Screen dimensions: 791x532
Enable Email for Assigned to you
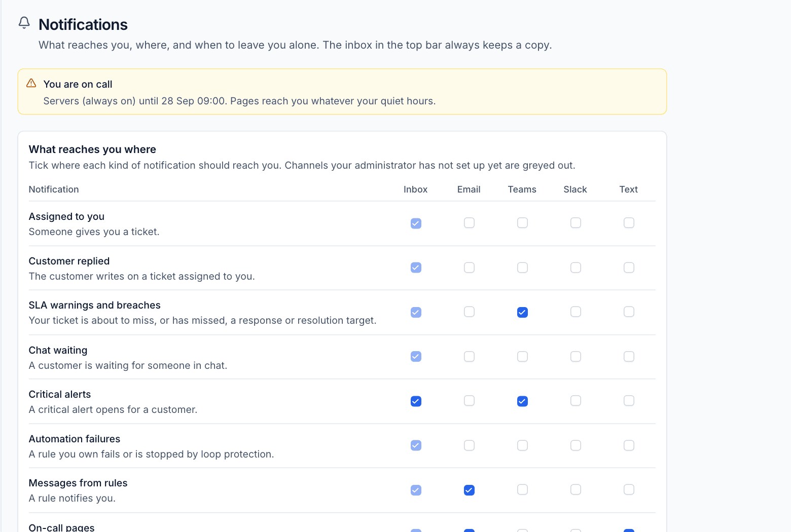(469, 223)
